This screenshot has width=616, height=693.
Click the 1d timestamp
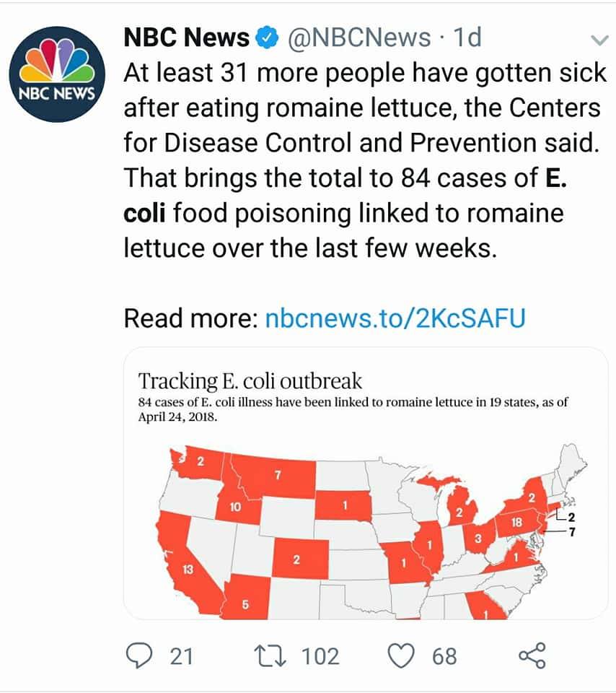coord(467,37)
